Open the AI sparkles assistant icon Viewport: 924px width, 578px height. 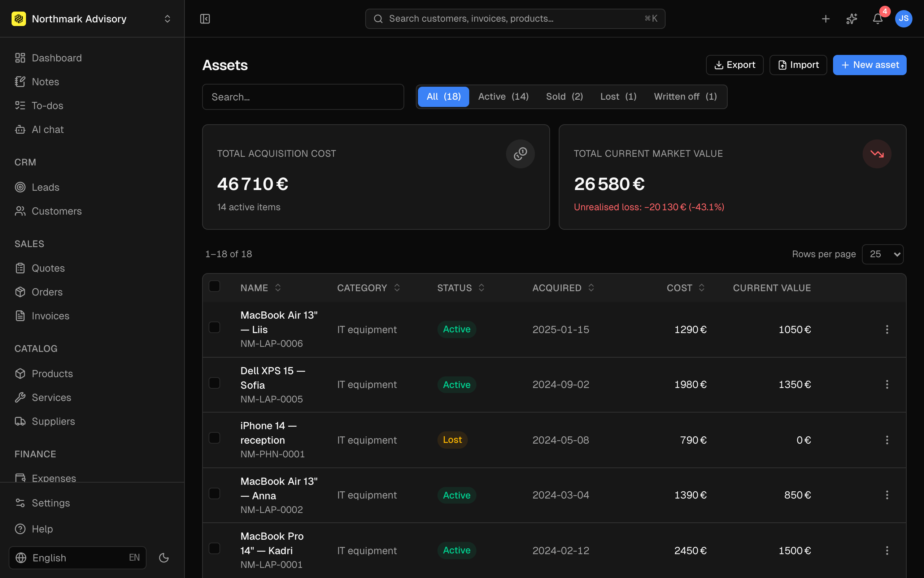851,19
